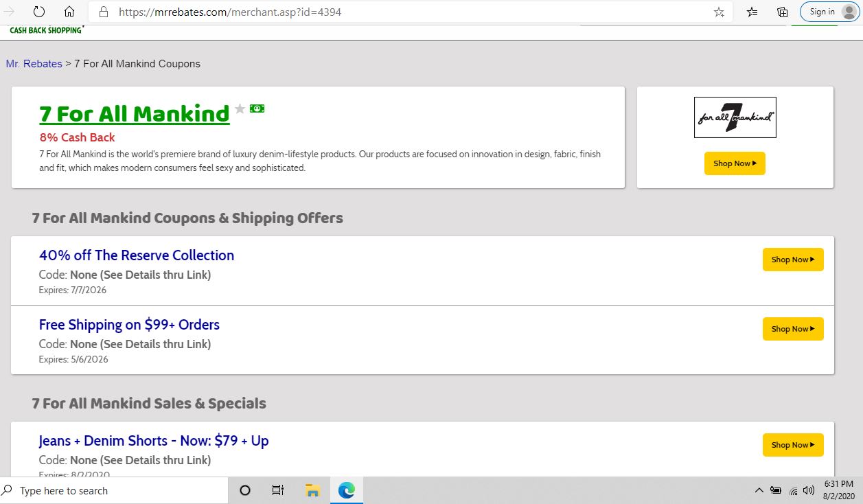Image resolution: width=863 pixels, height=504 pixels.
Task: Click Shop Now under the store logo
Action: pos(735,163)
